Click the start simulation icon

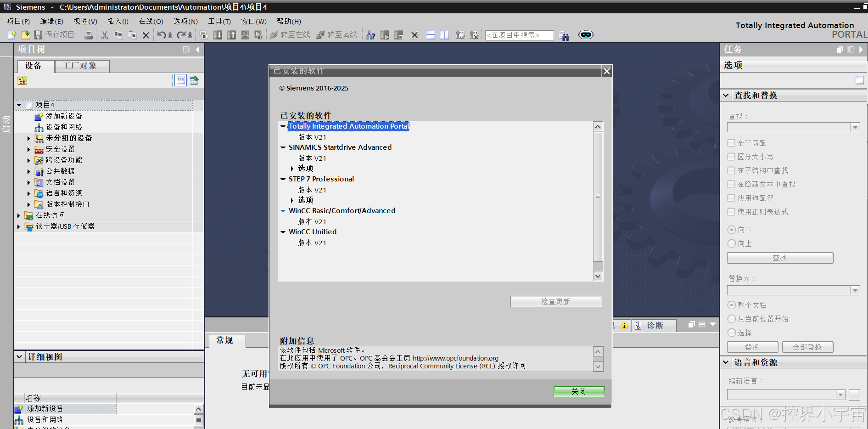pos(246,35)
